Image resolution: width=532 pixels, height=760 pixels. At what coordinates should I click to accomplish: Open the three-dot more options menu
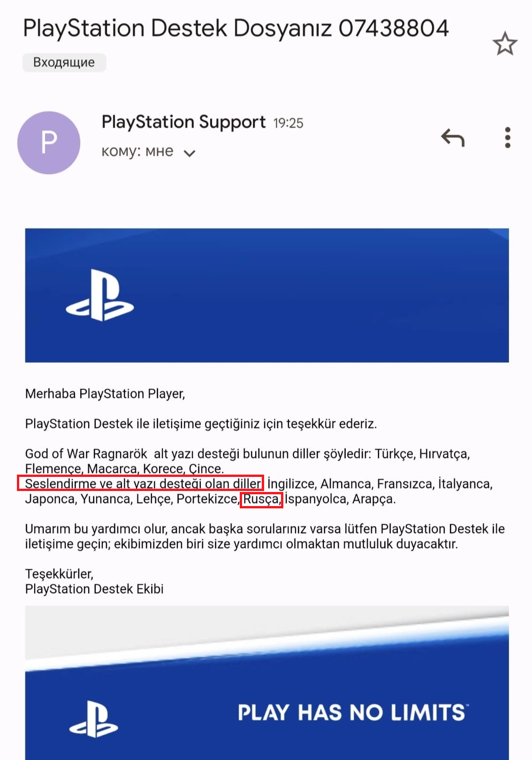click(508, 138)
